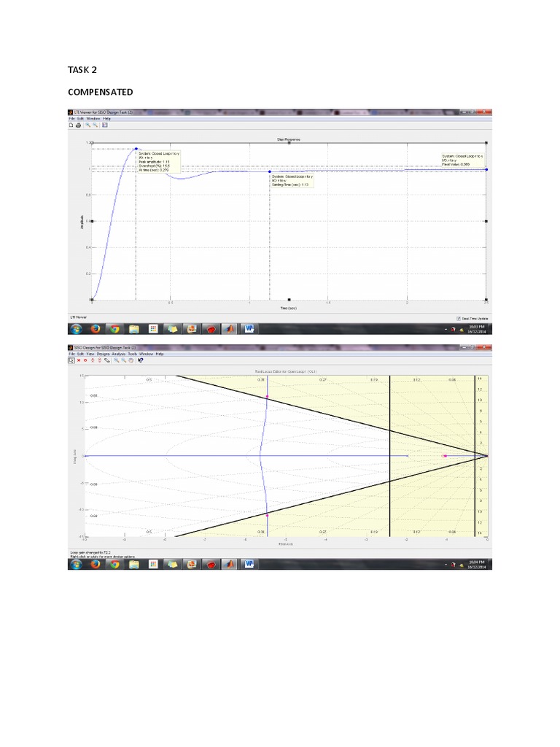Click Legend icon in LTI Viewer toolbar
This screenshot has width=560, height=747.
105,125
